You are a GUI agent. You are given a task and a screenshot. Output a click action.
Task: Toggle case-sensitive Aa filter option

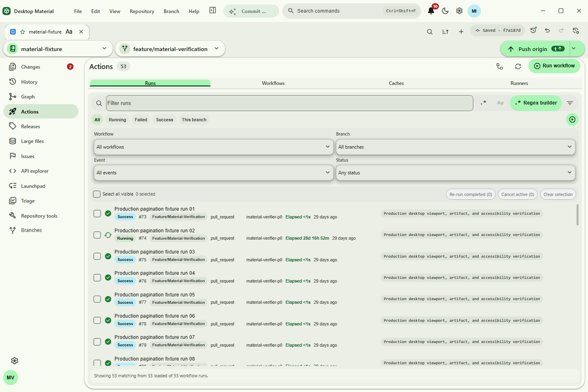(500, 103)
